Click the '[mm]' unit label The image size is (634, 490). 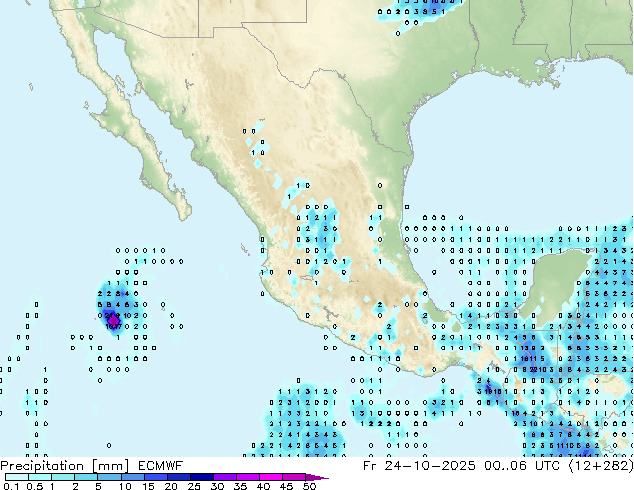(111, 466)
